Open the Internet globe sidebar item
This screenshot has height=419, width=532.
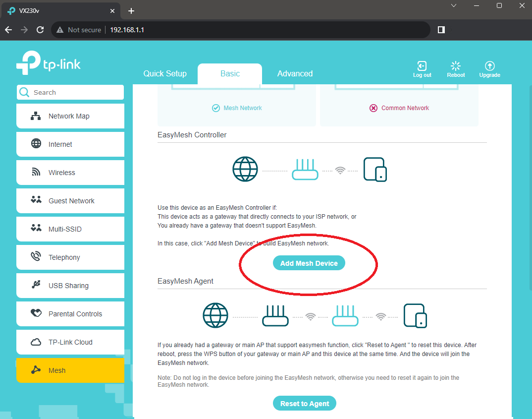60,144
